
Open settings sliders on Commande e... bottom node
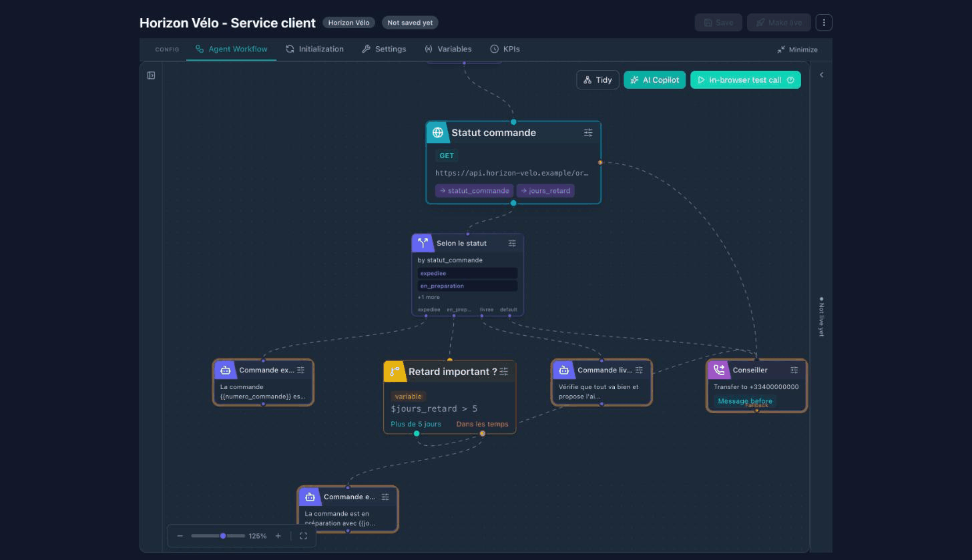386,497
